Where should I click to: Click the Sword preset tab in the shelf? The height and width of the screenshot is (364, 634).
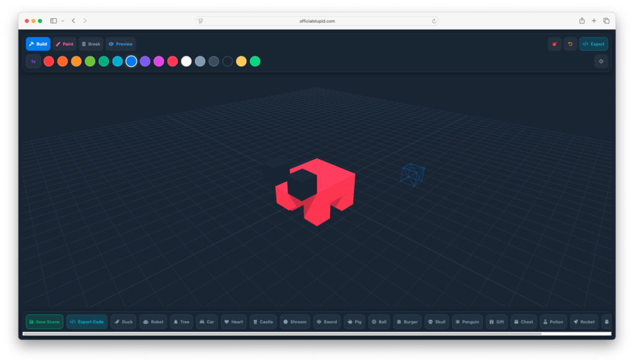tap(326, 321)
